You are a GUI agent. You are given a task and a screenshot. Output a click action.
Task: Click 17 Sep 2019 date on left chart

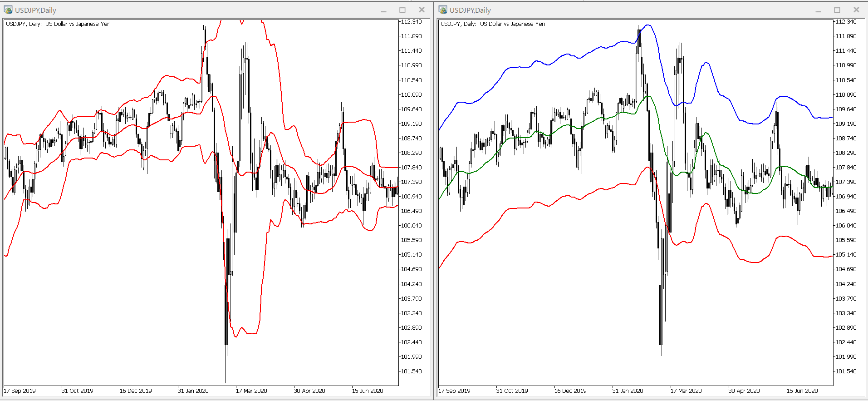point(20,391)
